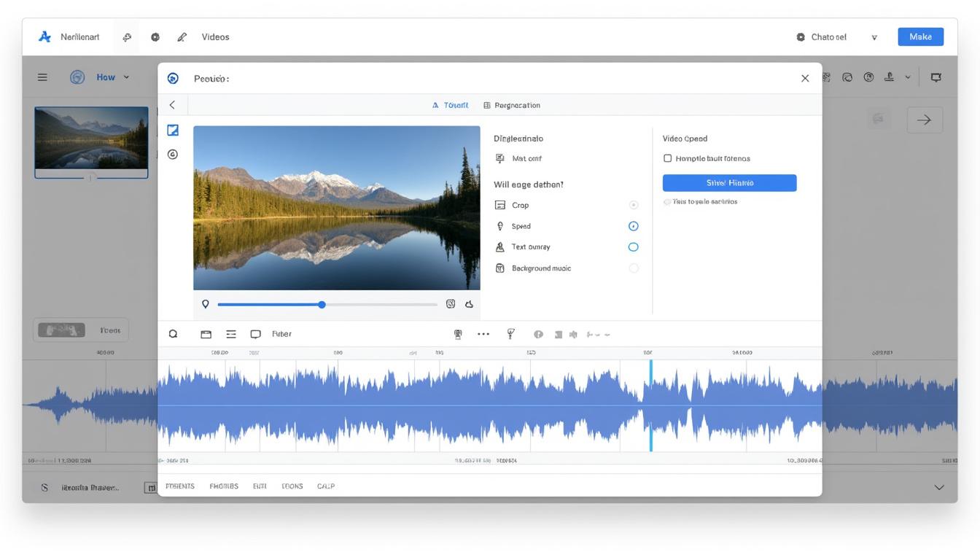
Task: Toggle the Text overlay option on
Action: pos(633,246)
